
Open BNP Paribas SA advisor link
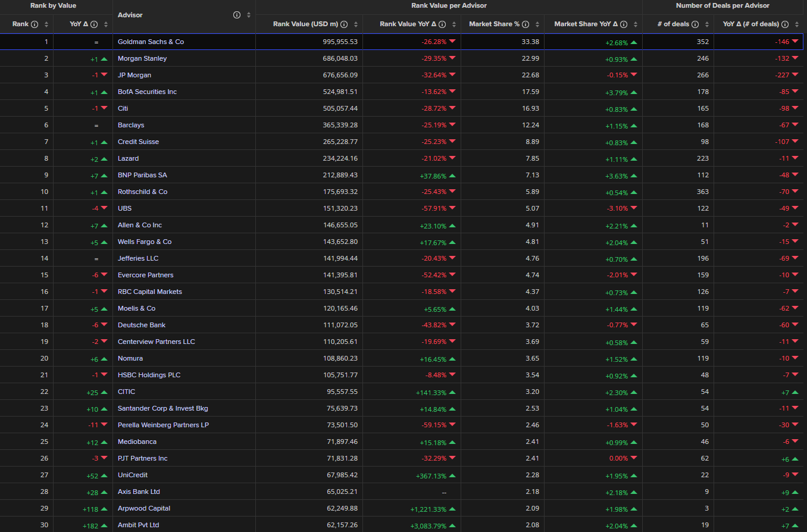pyautogui.click(x=142, y=175)
